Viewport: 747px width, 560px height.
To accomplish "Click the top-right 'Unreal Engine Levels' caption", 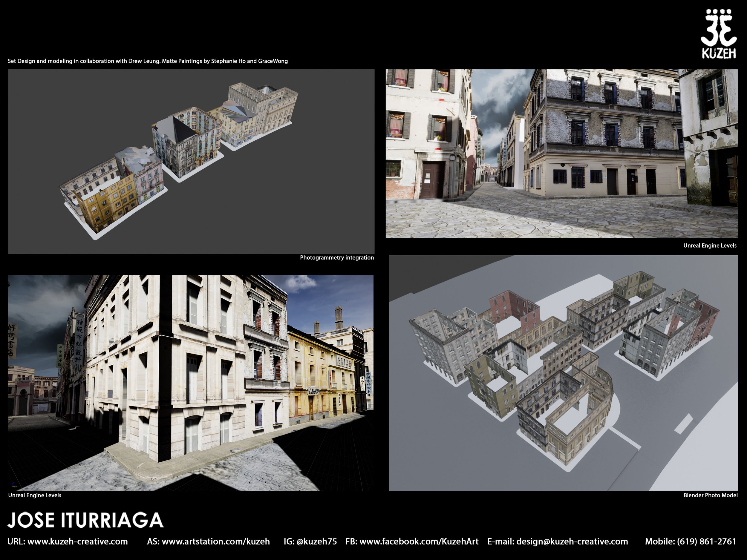I will [x=710, y=246].
